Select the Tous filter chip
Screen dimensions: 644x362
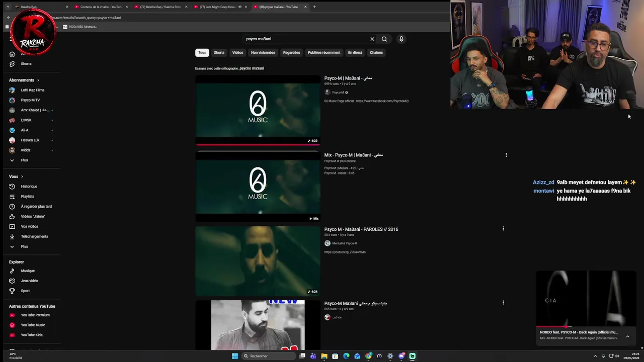point(202,53)
